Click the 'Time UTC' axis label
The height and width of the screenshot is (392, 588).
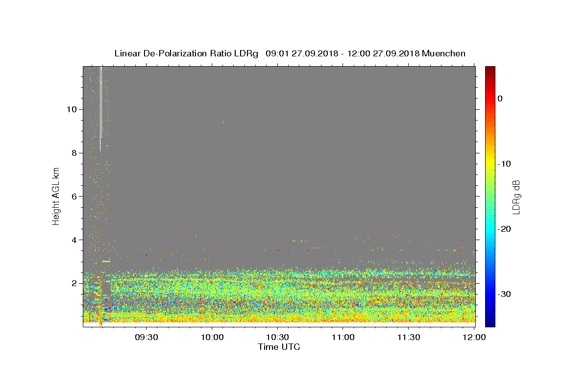coord(279,347)
